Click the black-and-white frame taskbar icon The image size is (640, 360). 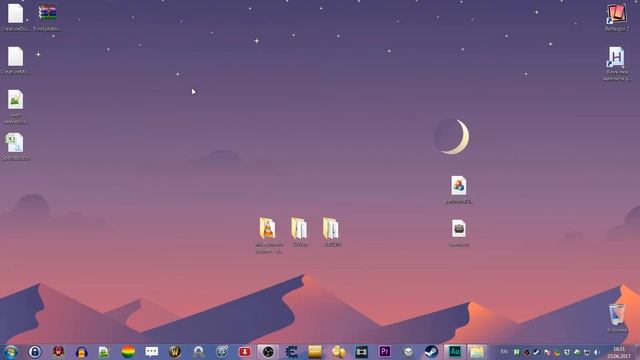pos(361,352)
